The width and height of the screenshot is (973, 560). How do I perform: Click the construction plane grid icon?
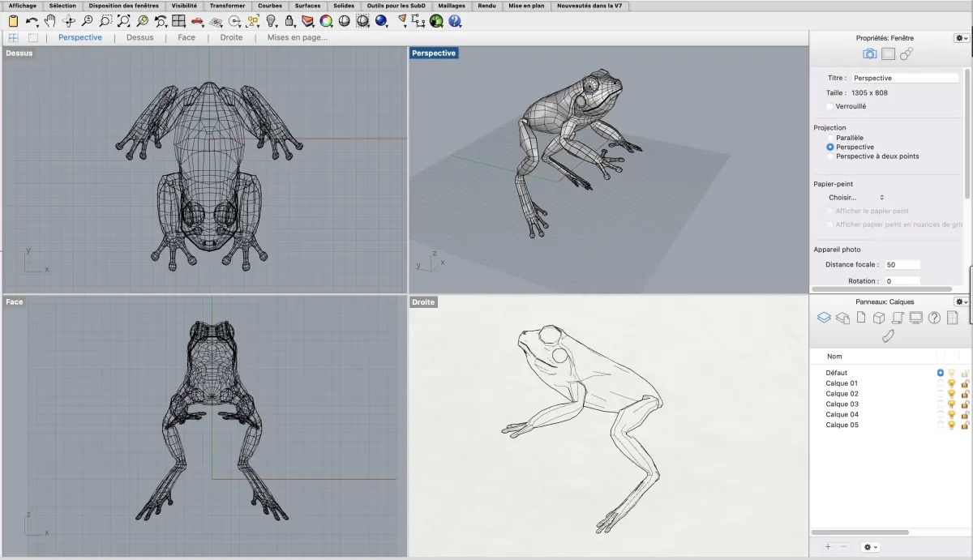tap(216, 20)
